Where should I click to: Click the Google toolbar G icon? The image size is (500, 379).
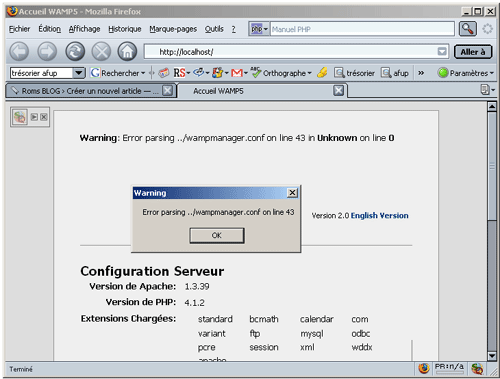tap(95, 73)
